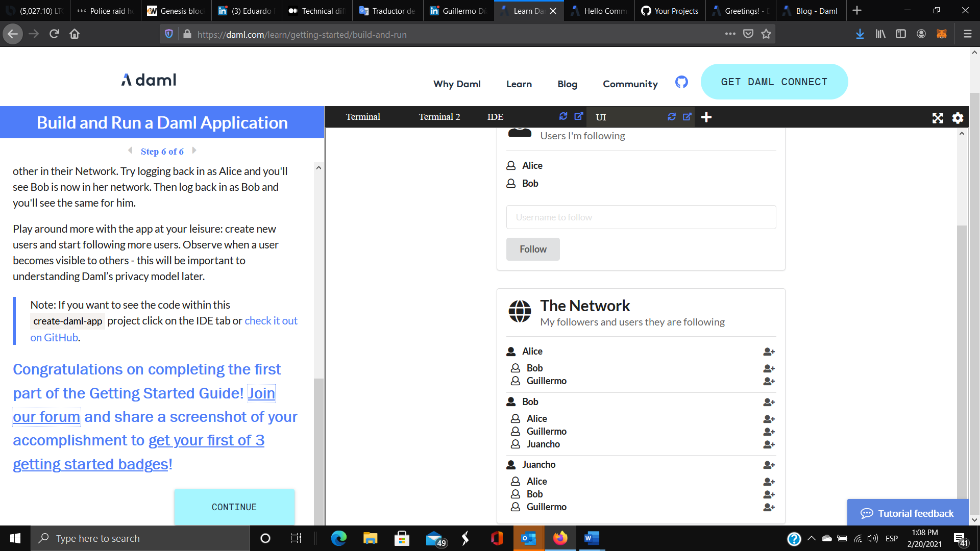
Task: Bookmark this page with star icon
Action: pyautogui.click(x=766, y=34)
